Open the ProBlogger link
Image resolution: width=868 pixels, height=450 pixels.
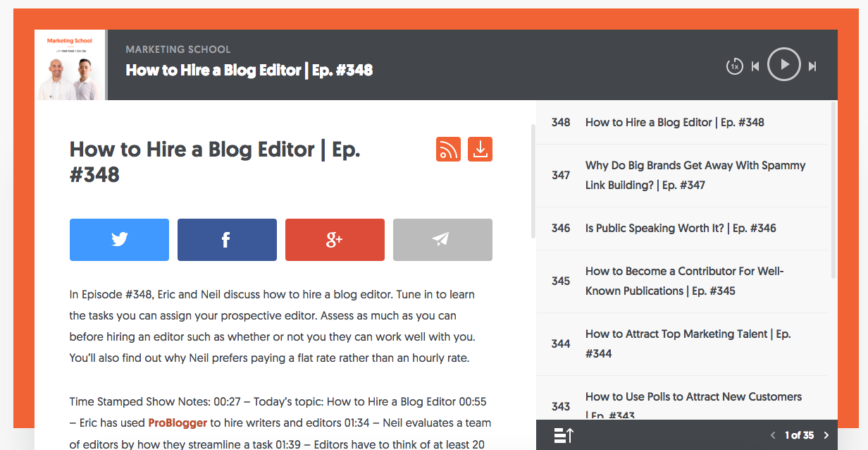click(177, 423)
